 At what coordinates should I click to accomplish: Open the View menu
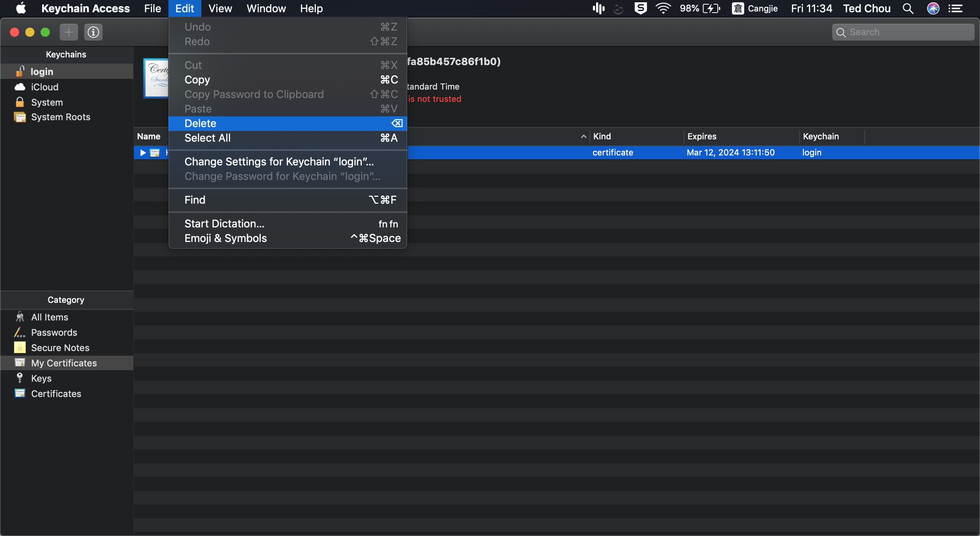(x=220, y=8)
